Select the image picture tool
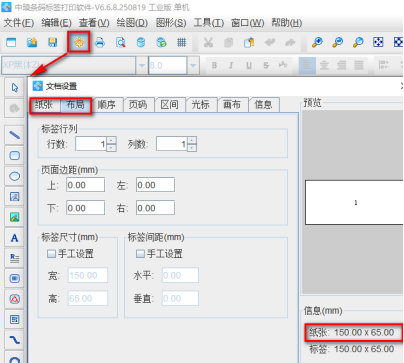 tap(14, 217)
